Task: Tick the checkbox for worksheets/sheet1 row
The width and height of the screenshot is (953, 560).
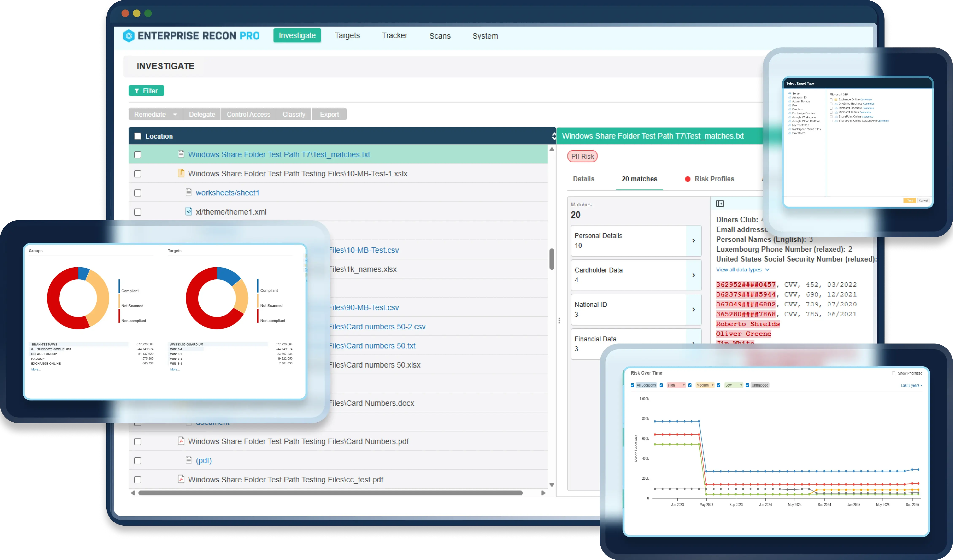Action: [138, 193]
